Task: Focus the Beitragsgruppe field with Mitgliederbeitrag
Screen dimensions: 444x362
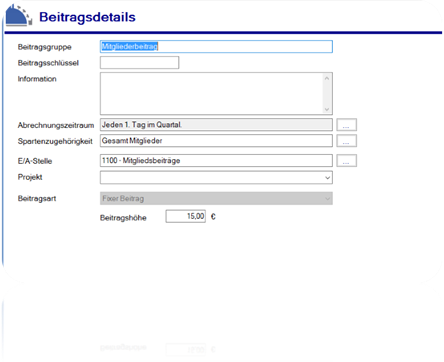Action: pyautogui.click(x=216, y=47)
